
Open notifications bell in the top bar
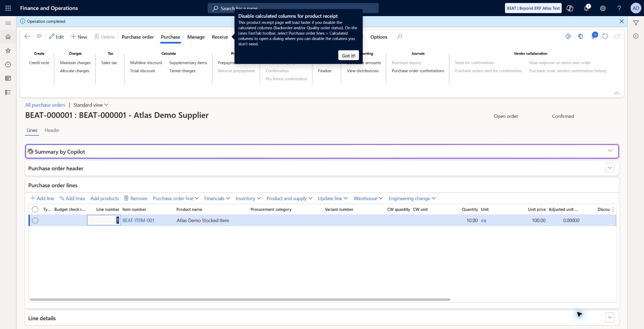(587, 8)
